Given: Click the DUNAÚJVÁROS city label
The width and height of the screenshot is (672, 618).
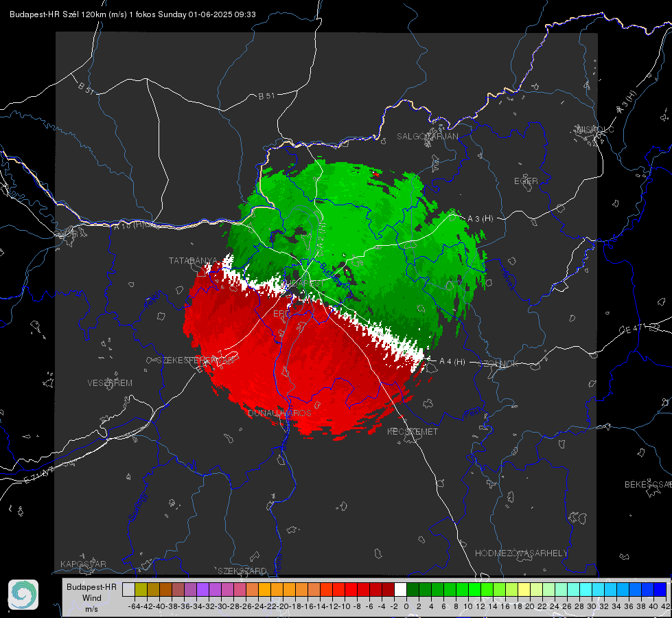Looking at the screenshot, I should coord(279,413).
